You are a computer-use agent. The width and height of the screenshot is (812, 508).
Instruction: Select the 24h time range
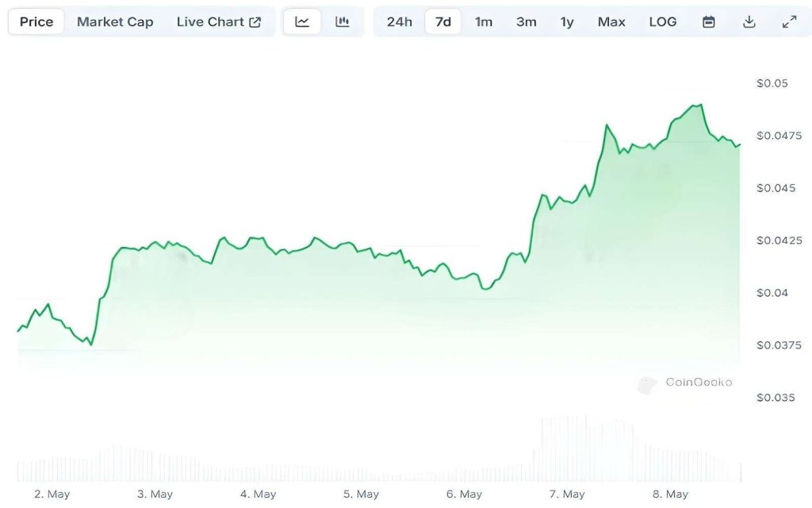pyautogui.click(x=400, y=21)
